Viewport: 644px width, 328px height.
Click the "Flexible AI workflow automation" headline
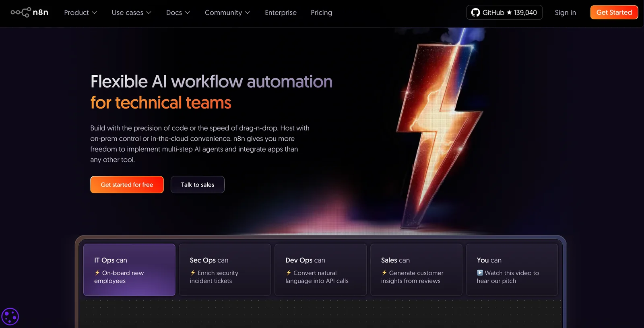point(211,82)
